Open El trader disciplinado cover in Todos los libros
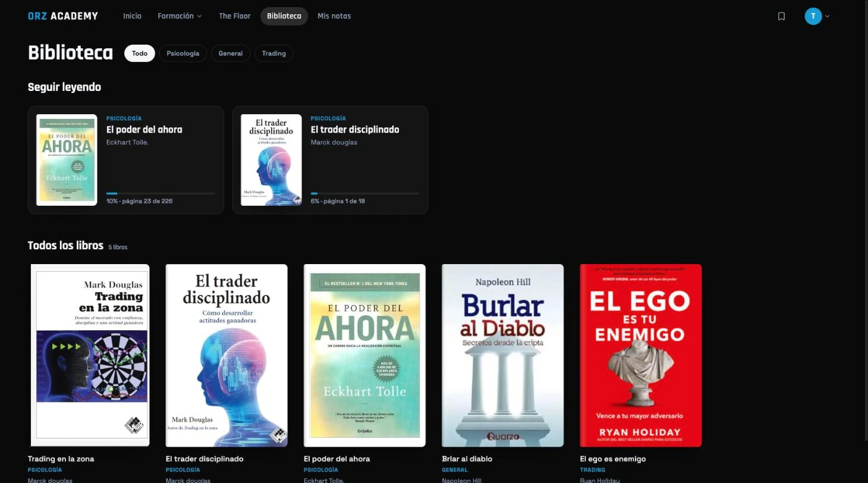Image resolution: width=868 pixels, height=483 pixels. click(227, 355)
